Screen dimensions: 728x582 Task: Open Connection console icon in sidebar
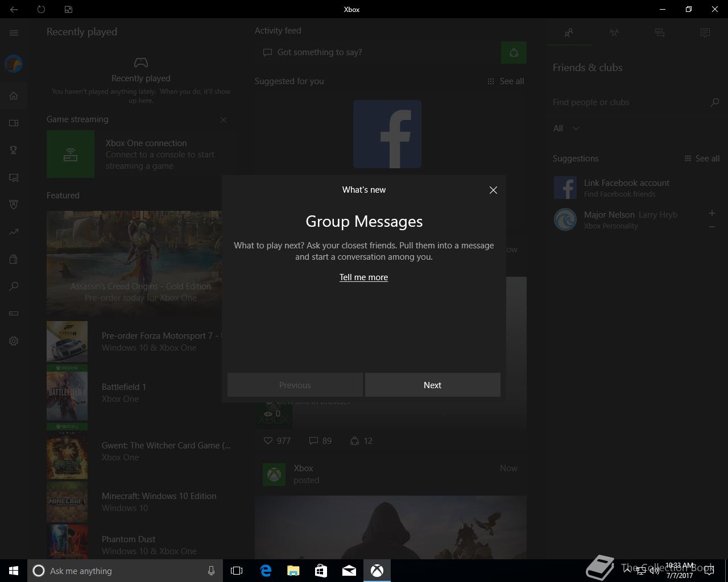[x=14, y=313]
